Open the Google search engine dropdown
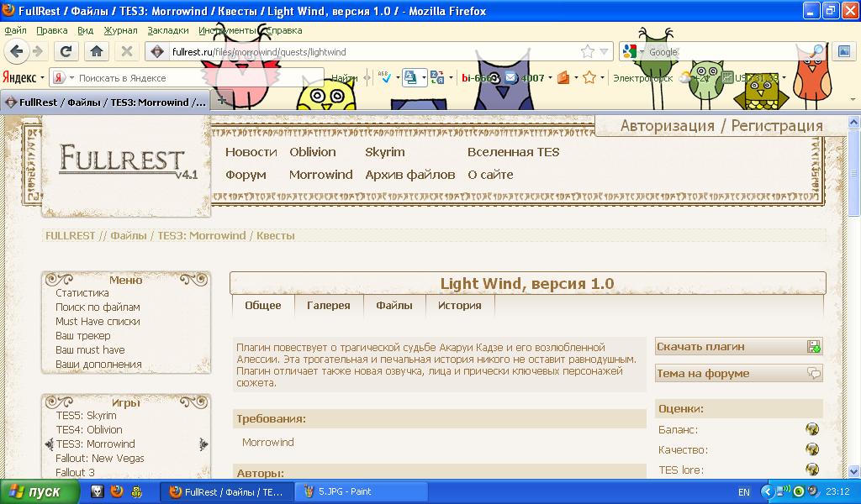This screenshot has width=861, height=504. [x=633, y=51]
